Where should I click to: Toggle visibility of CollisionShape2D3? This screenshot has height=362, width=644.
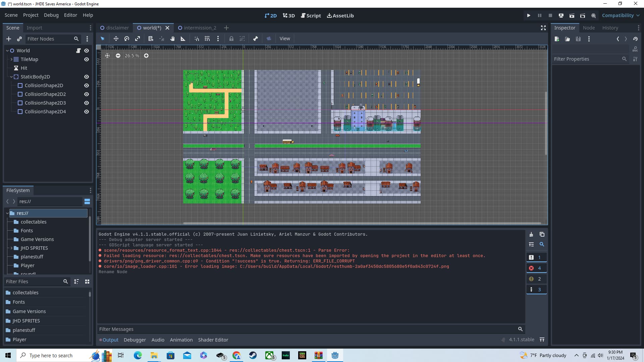tap(87, 103)
